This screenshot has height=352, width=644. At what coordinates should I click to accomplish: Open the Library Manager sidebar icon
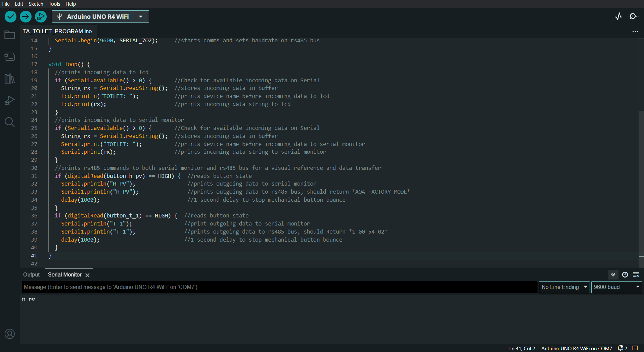[x=10, y=79]
